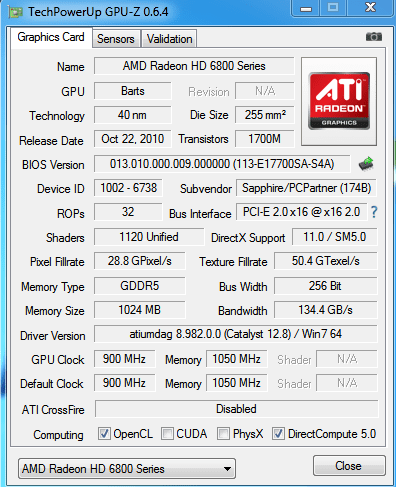Toggle the DirectCompute 5.0 checkbox
The height and width of the screenshot is (487, 396).
click(x=278, y=434)
